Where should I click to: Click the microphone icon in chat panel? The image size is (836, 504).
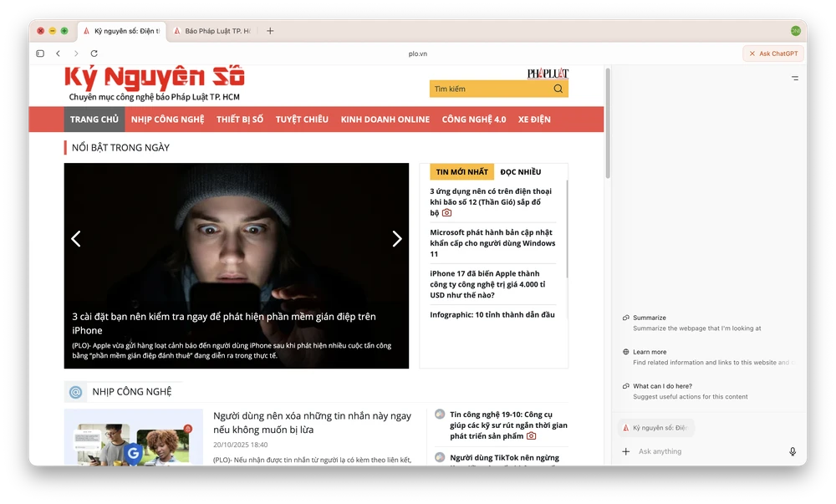click(793, 451)
